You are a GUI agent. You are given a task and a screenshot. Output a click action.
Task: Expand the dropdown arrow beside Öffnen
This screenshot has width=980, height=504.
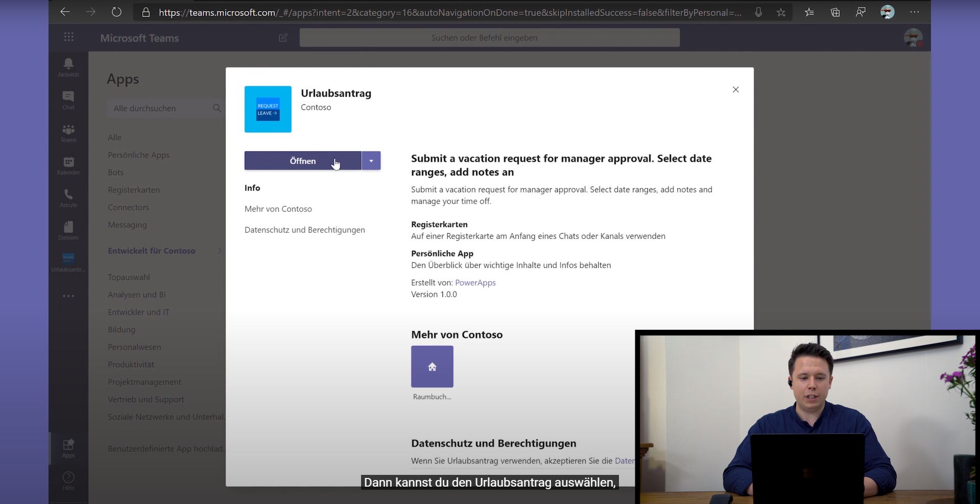point(371,161)
